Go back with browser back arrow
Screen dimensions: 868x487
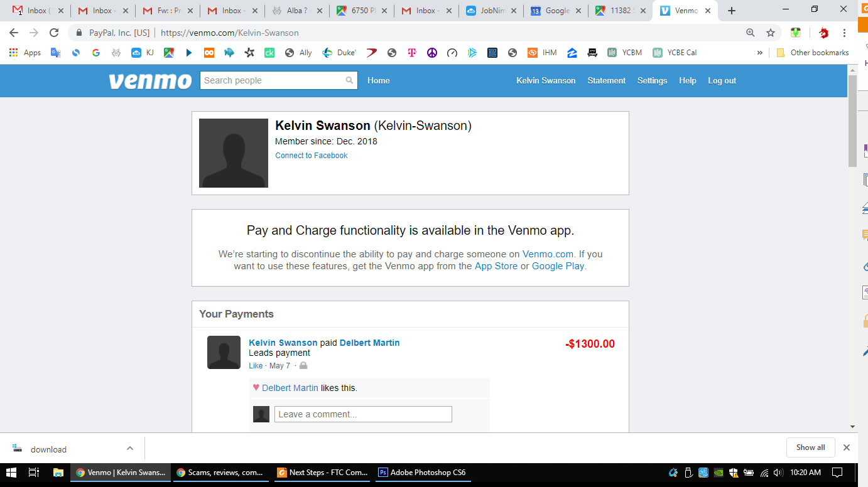coord(14,33)
